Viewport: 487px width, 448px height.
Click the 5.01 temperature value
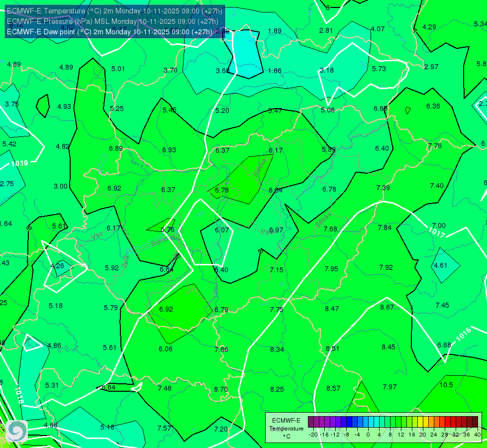pos(118,69)
